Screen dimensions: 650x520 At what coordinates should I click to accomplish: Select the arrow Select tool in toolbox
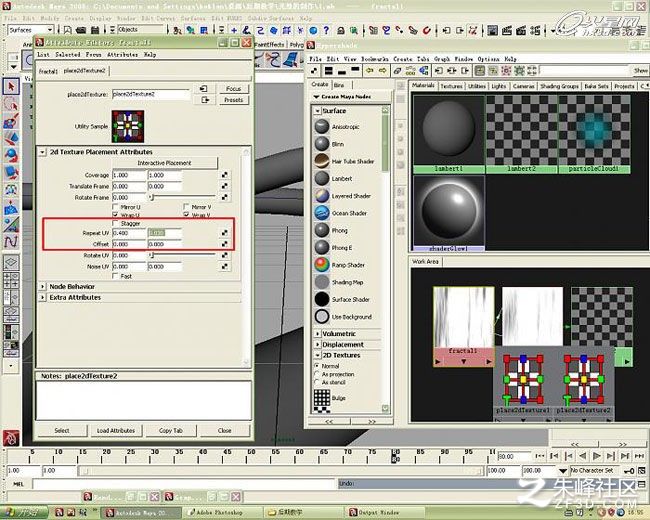tap(11, 86)
